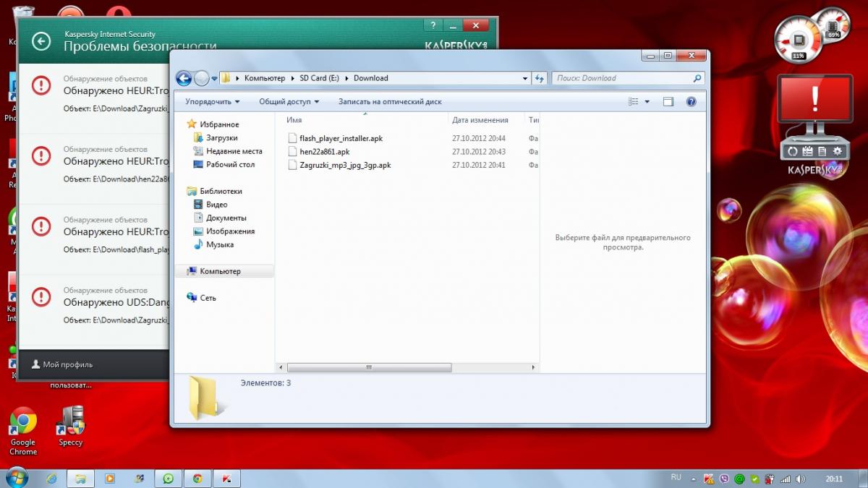Toggle the preview pane button in Explorer
Viewport: 868px width, 488px height.
(668, 102)
